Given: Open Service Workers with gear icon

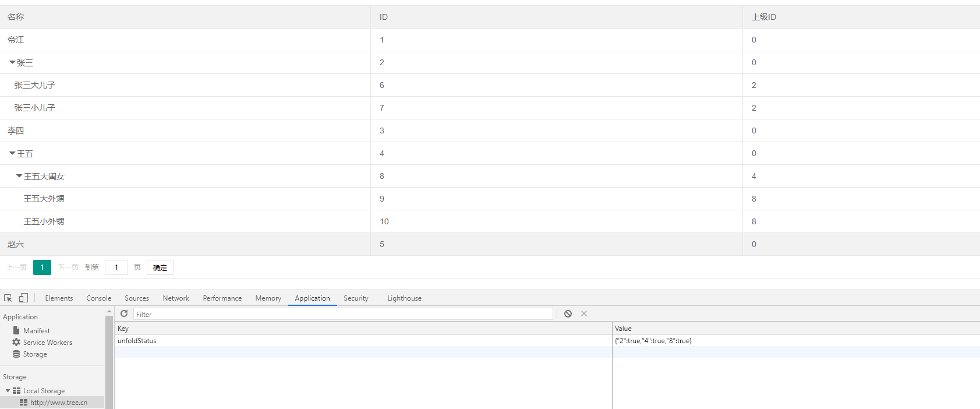Looking at the screenshot, I should click(47, 343).
